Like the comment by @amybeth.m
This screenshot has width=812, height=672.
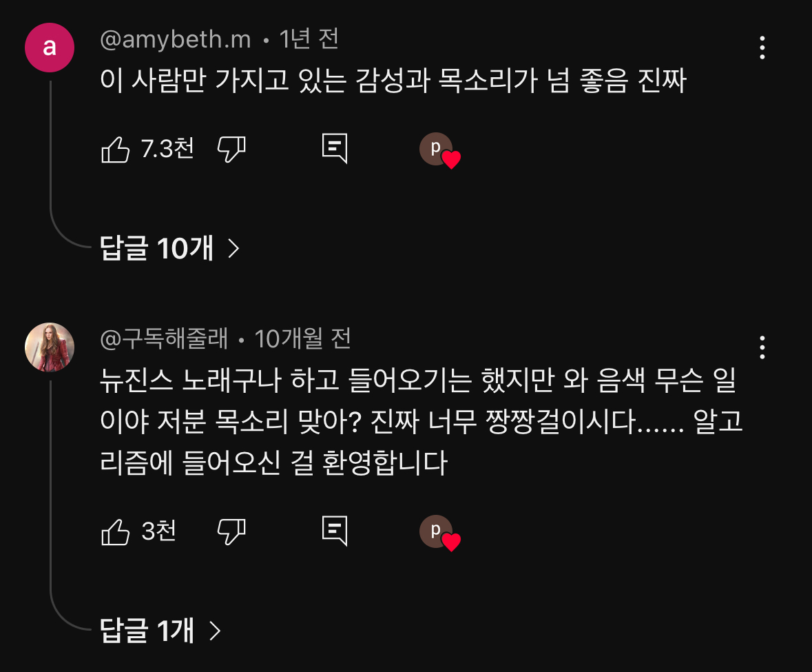[x=116, y=150]
